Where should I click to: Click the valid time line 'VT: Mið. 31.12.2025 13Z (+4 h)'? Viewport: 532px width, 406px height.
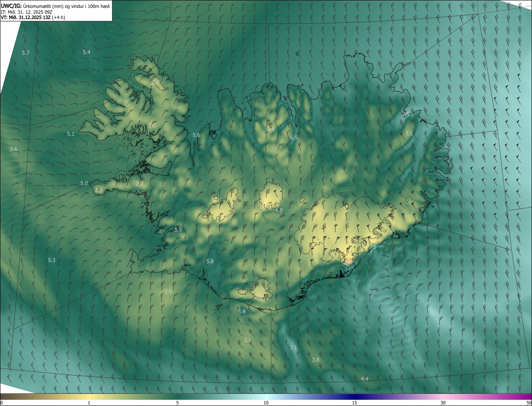(33, 17)
